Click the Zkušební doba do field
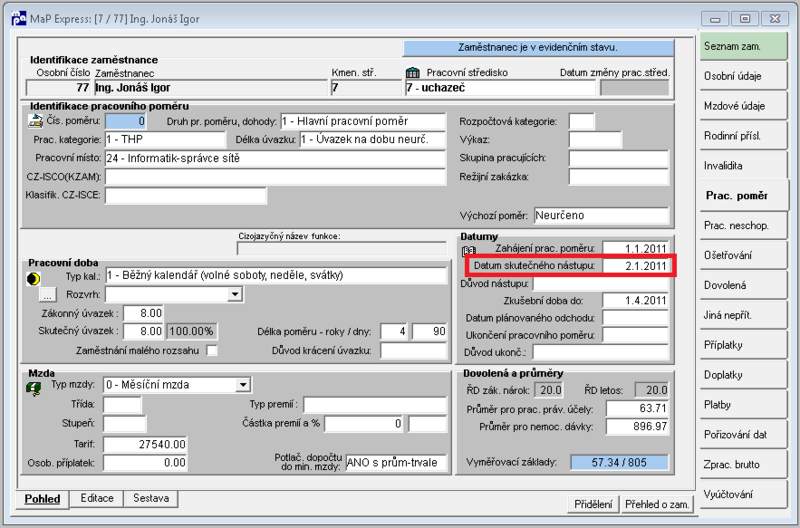800x528 pixels. 635,300
